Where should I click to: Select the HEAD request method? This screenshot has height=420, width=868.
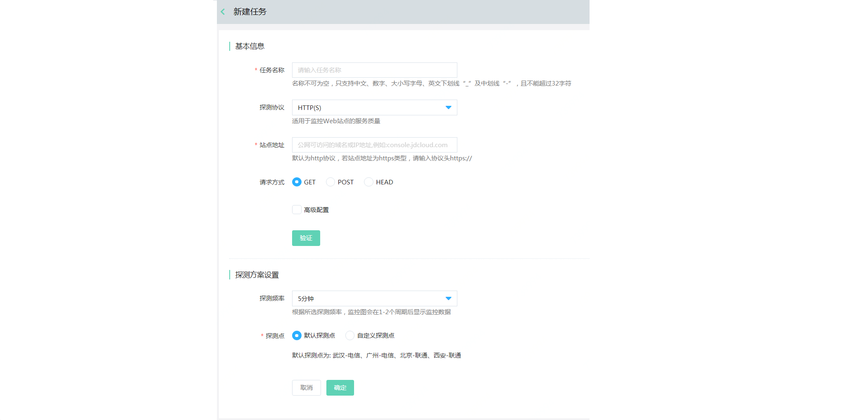pyautogui.click(x=368, y=182)
